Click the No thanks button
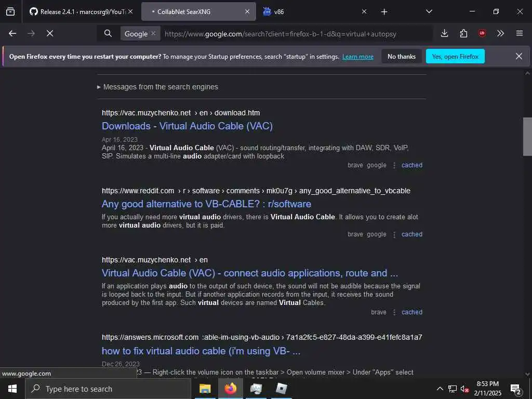532x399 pixels. [x=402, y=56]
